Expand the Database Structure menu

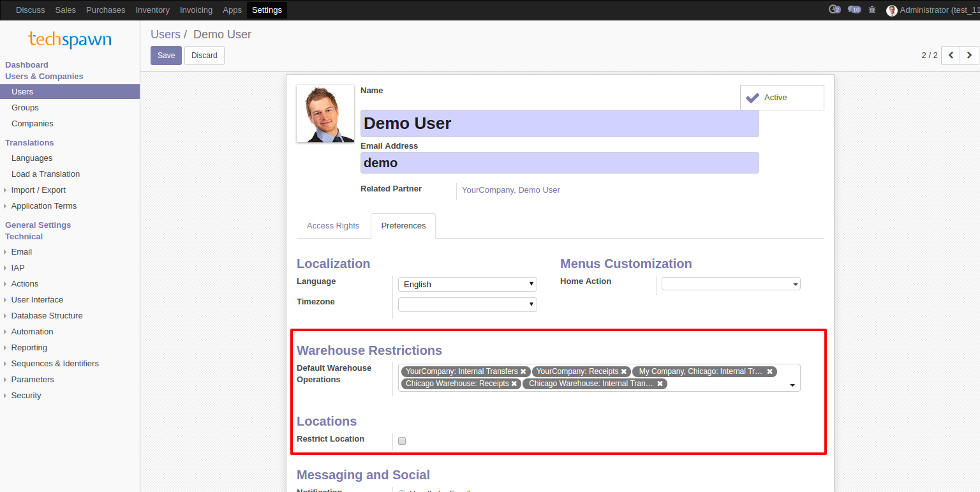click(47, 316)
